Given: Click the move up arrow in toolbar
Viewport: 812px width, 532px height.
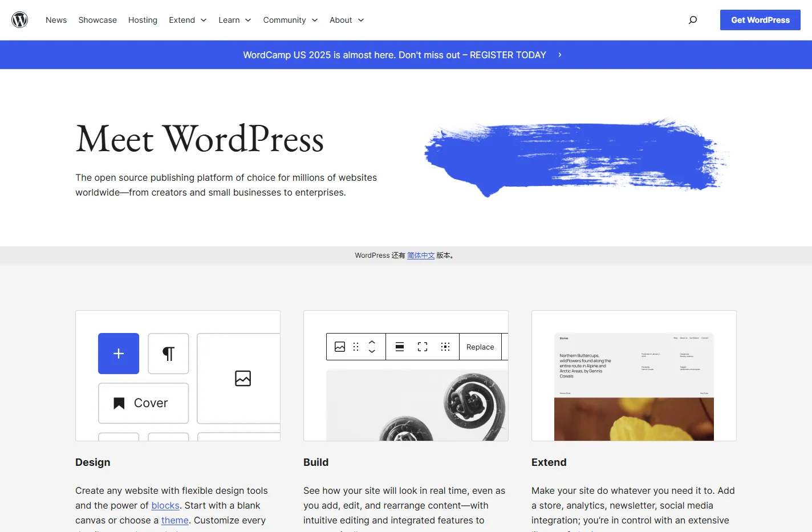Looking at the screenshot, I should tap(372, 342).
